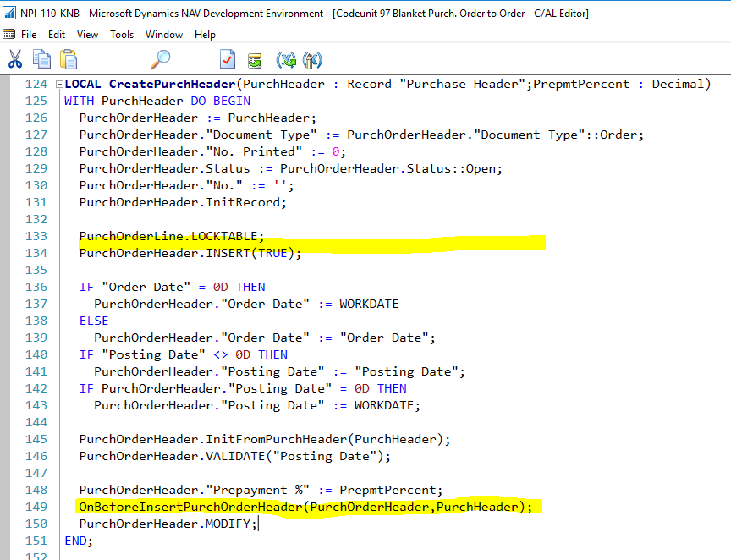
Task: Select the Cut toolbar icon
Action: point(14,59)
